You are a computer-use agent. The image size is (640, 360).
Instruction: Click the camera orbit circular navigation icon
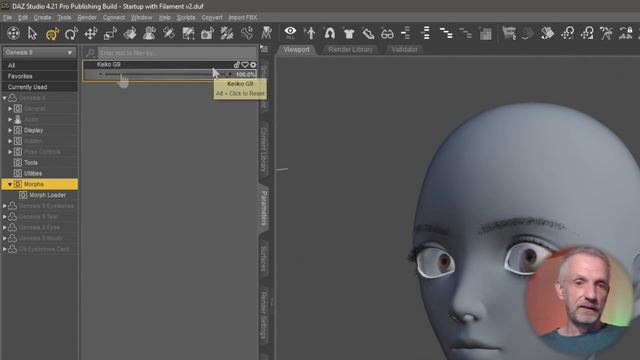coord(13,33)
